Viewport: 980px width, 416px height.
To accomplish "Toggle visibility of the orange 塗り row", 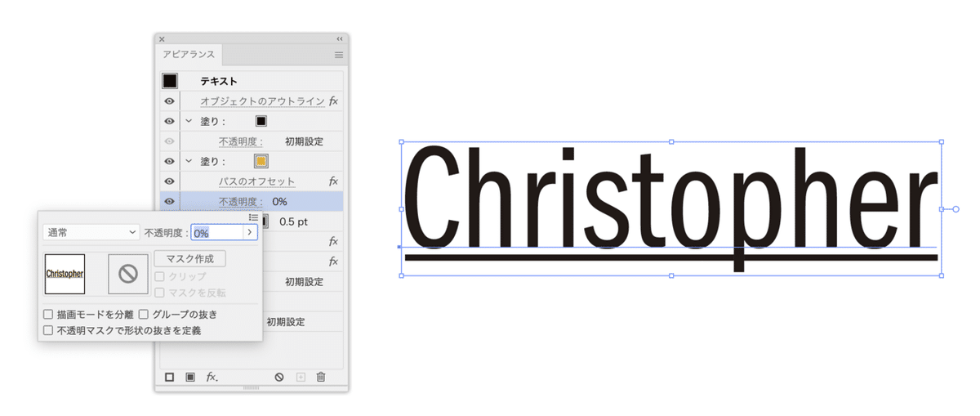I will point(169,161).
